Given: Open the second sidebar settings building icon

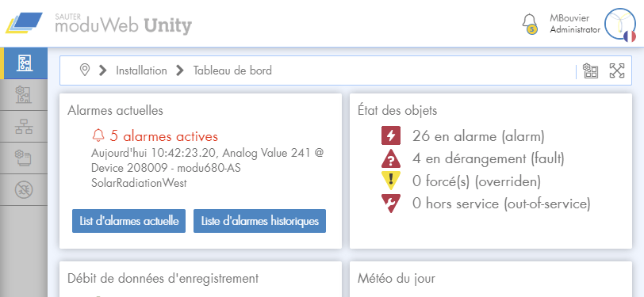Looking at the screenshot, I should tap(24, 95).
